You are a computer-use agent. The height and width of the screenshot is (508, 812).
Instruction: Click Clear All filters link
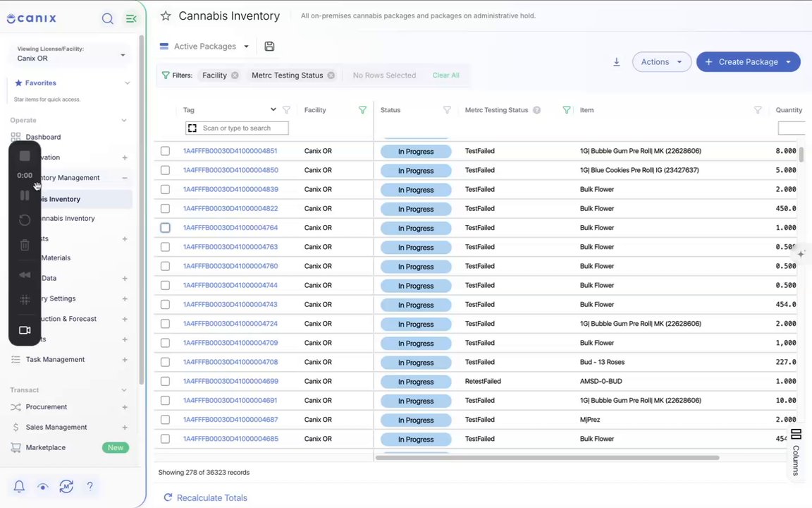pyautogui.click(x=446, y=75)
